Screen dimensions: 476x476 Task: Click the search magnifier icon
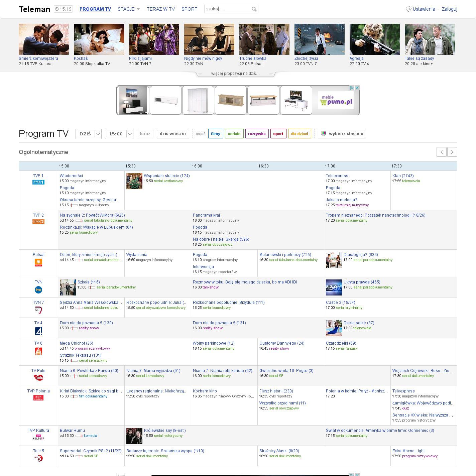(254, 9)
